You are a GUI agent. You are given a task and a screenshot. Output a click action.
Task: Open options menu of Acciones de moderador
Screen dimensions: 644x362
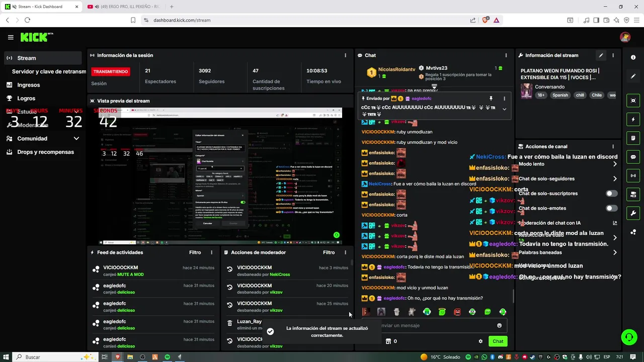[x=345, y=252]
